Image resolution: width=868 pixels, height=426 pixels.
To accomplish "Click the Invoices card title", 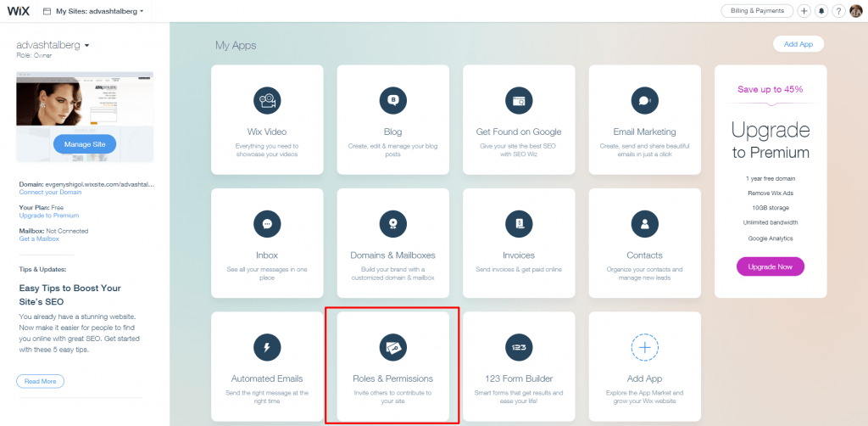I will (x=519, y=255).
